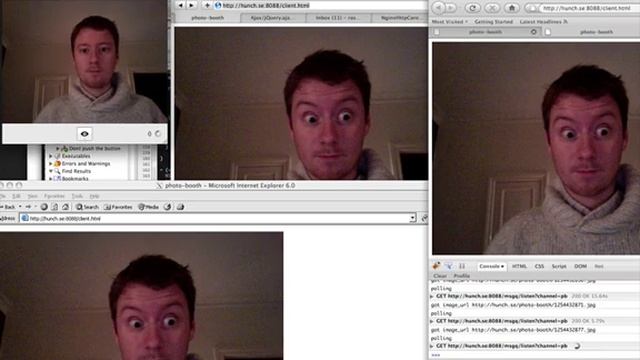This screenshot has height=360, width=640.
Task: Go back in the Firefox window
Action: (438, 8)
